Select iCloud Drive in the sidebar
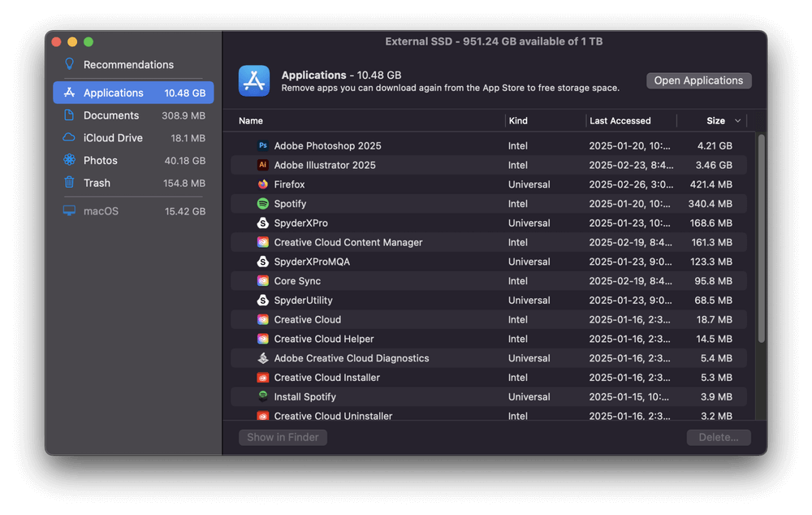Screen dimensions: 812x515 tap(113, 138)
